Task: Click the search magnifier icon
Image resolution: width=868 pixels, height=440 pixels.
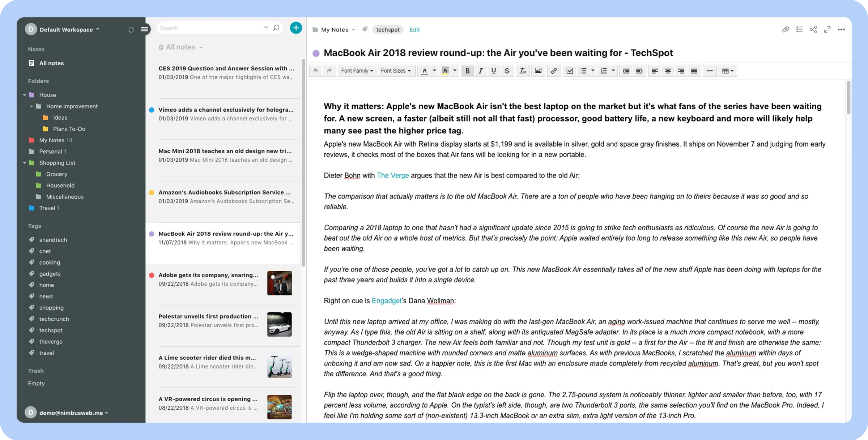Action: [276, 28]
